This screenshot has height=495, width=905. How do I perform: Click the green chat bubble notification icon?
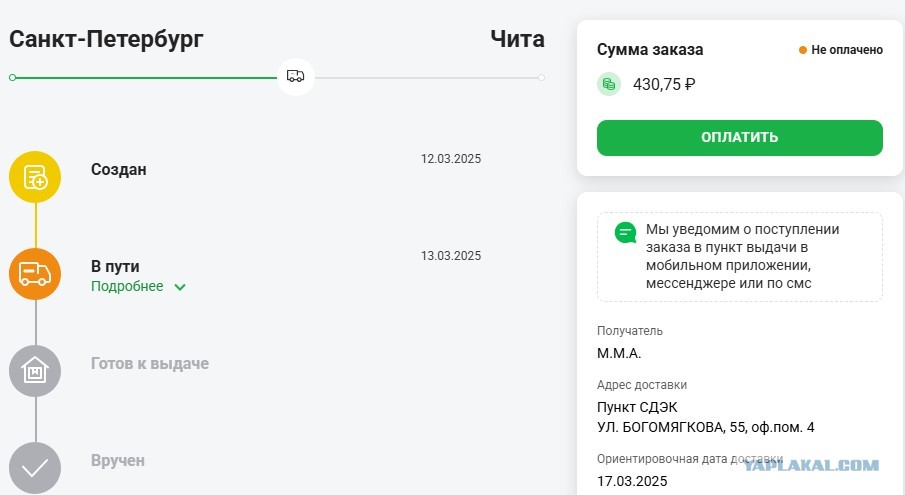click(626, 233)
